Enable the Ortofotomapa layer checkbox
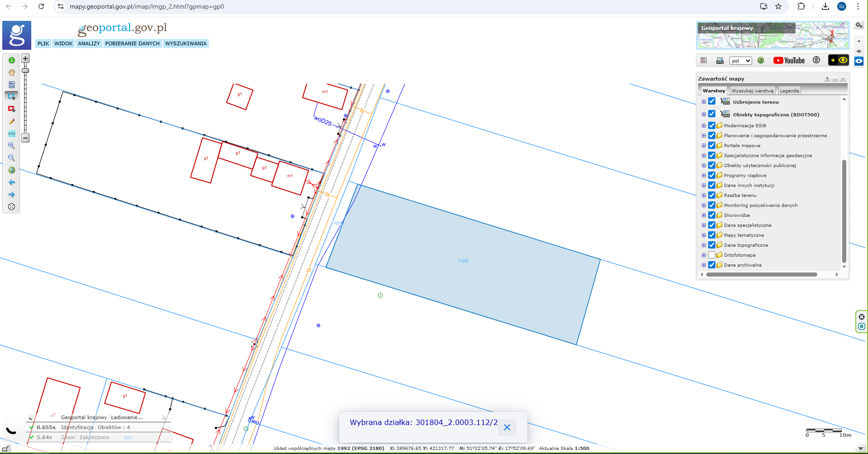868x454 pixels. pos(712,255)
